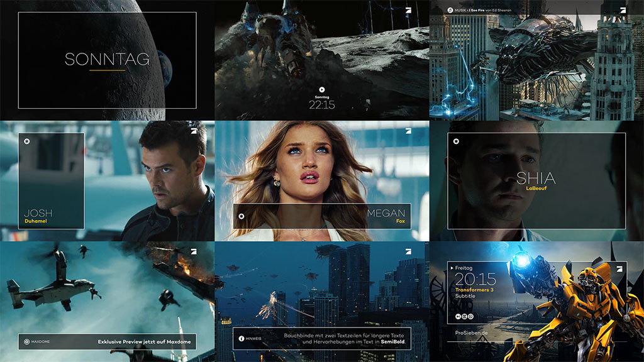Screen dimensions: 644x362
Task: Click the Freitag day label
Action: click(x=464, y=268)
